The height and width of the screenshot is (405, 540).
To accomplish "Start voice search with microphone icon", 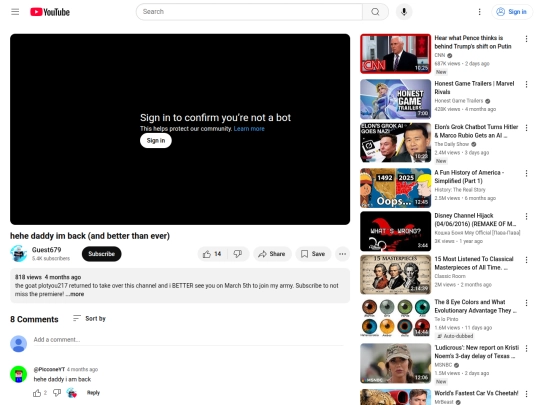I will coord(404,12).
